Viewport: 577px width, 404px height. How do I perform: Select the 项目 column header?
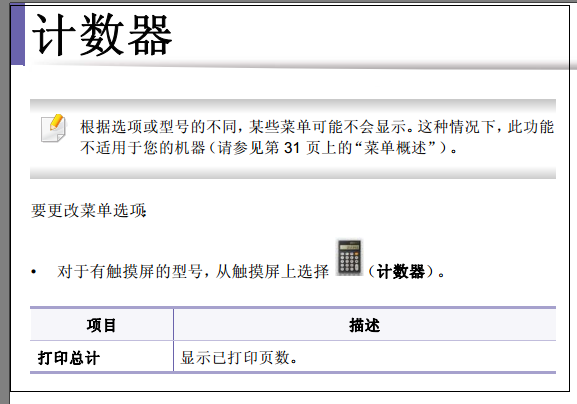click(x=102, y=325)
